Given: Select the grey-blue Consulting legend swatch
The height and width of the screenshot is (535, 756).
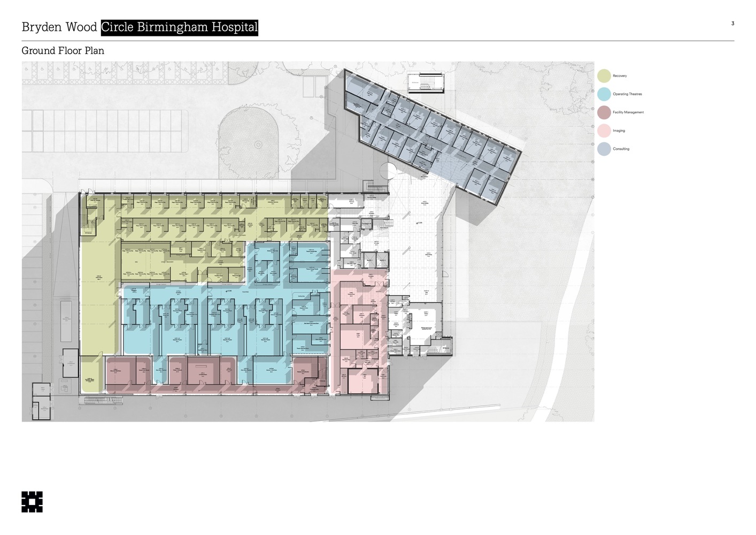Looking at the screenshot, I should pyautogui.click(x=604, y=149).
